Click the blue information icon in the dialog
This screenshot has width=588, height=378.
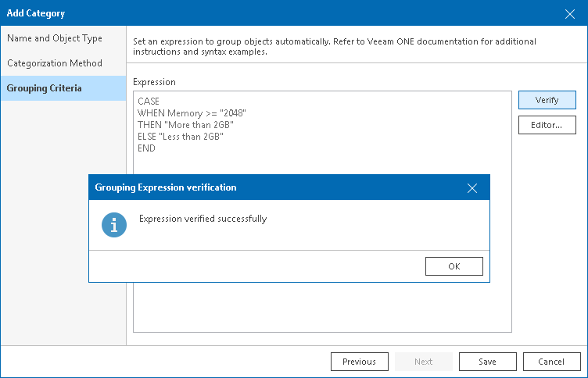[x=114, y=225]
